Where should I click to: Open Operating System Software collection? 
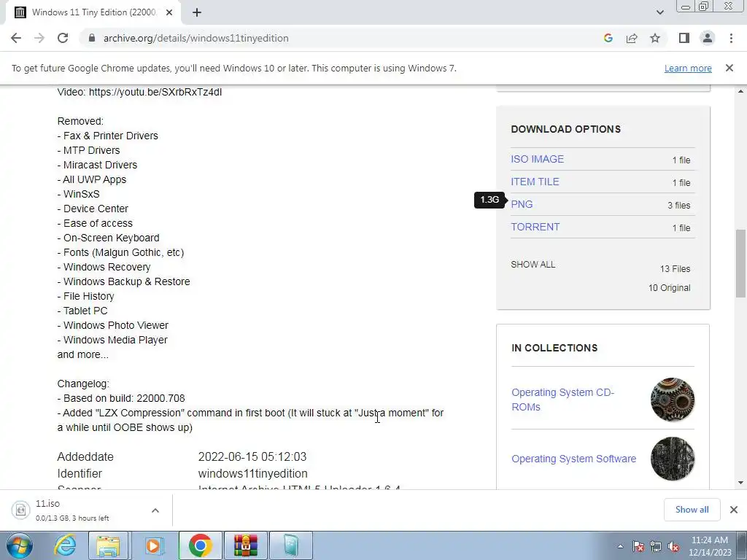click(574, 459)
